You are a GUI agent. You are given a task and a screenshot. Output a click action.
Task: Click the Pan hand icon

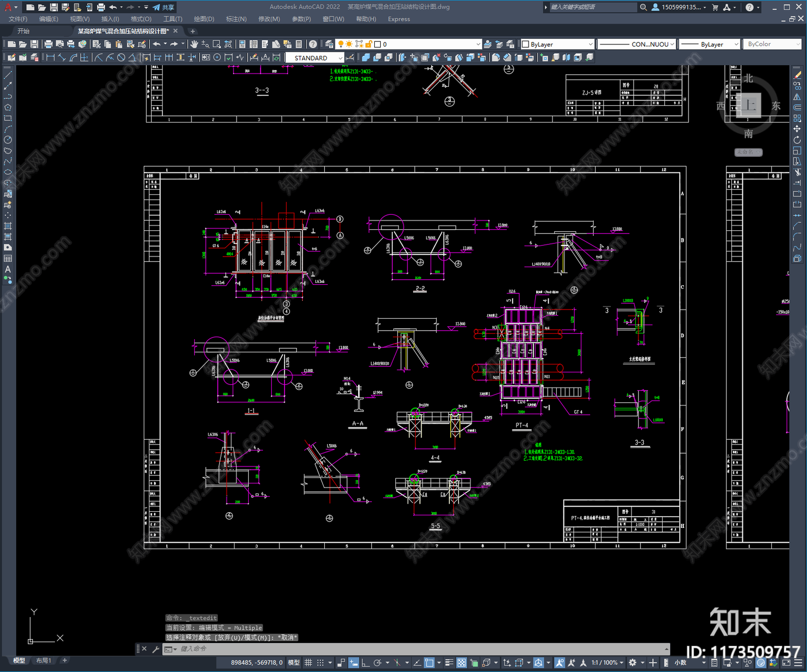click(x=194, y=44)
